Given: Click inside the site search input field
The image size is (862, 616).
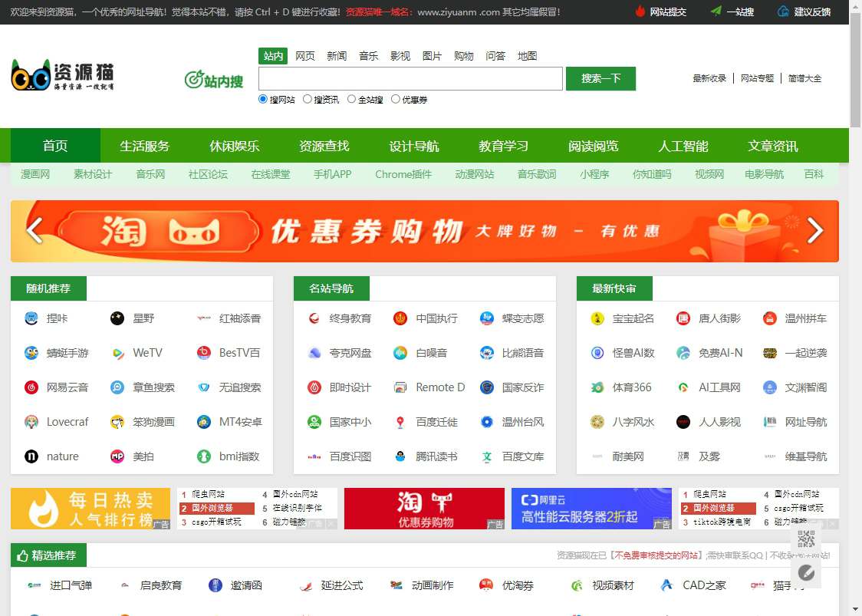Looking at the screenshot, I should click(x=410, y=79).
